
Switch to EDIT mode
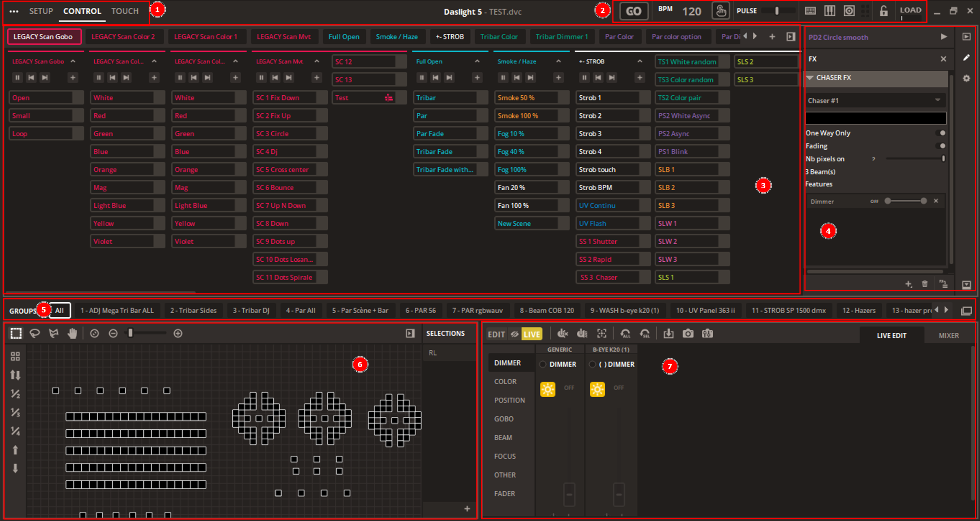[496, 334]
